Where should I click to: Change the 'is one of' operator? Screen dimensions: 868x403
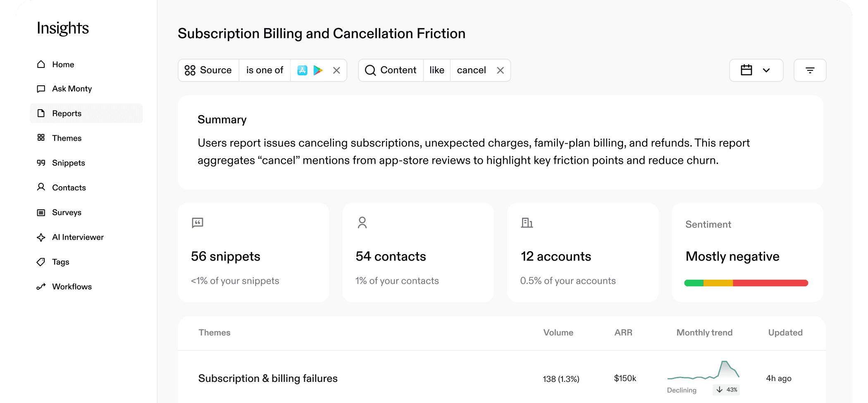point(265,70)
